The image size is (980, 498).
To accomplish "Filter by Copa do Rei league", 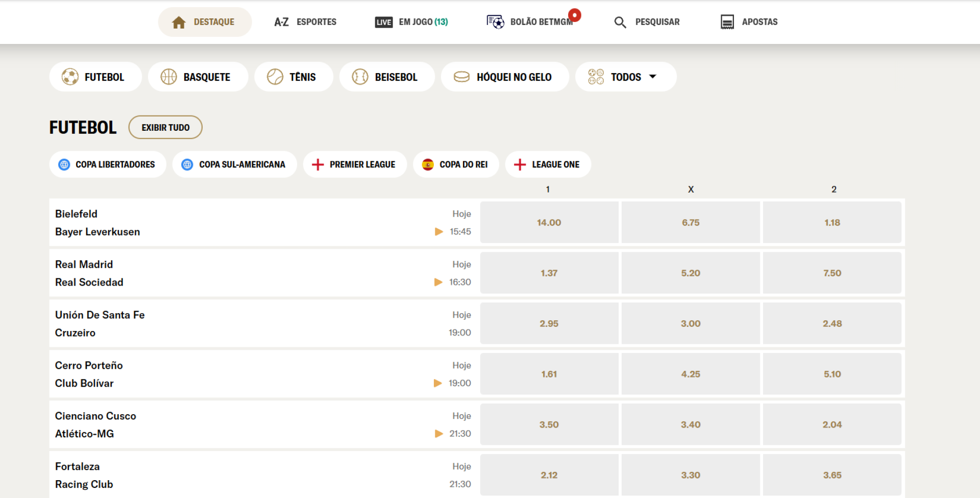I will (x=455, y=164).
